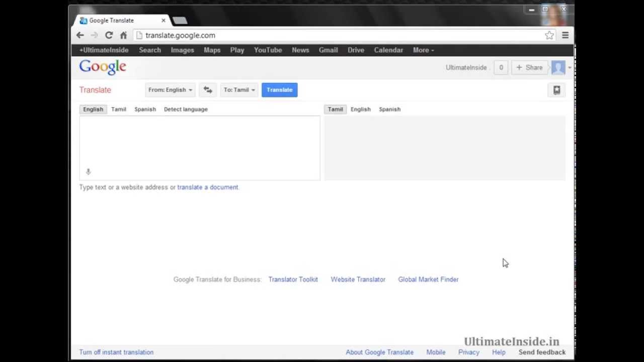
Task: Open the Chrome menu hamburger icon
Action: (x=565, y=35)
